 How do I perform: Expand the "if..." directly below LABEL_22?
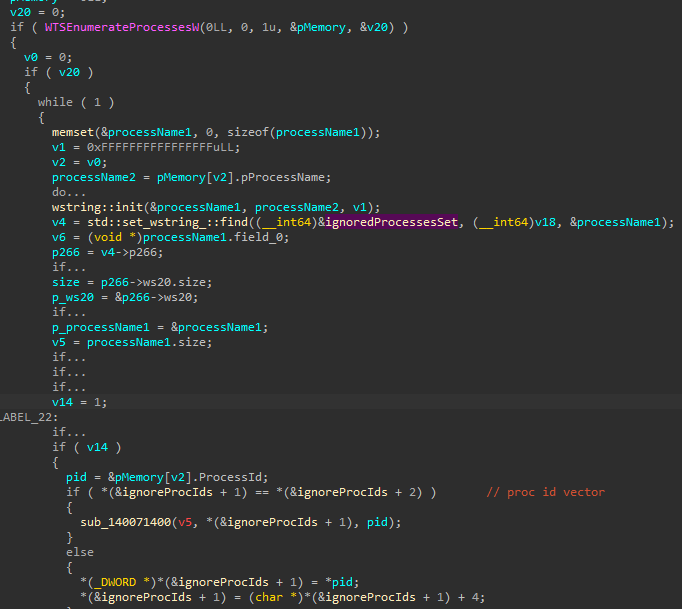click(x=69, y=432)
